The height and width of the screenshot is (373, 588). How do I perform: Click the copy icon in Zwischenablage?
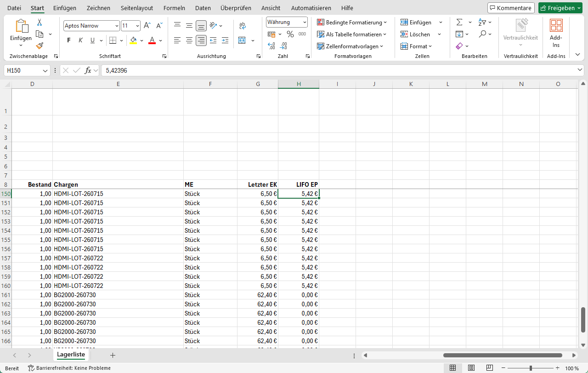(x=40, y=34)
